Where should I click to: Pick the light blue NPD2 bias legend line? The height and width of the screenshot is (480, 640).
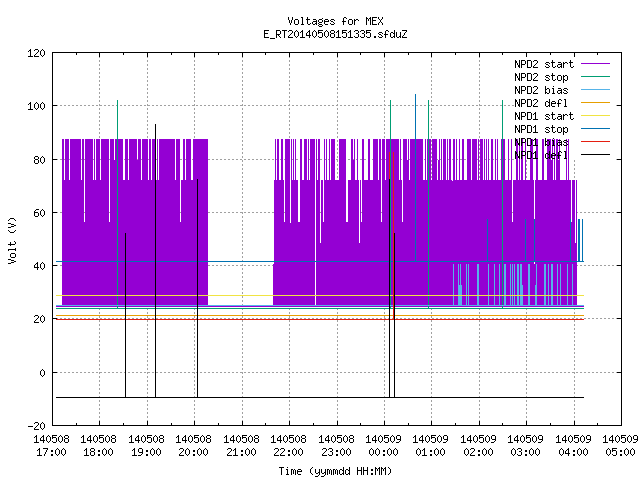point(595,89)
